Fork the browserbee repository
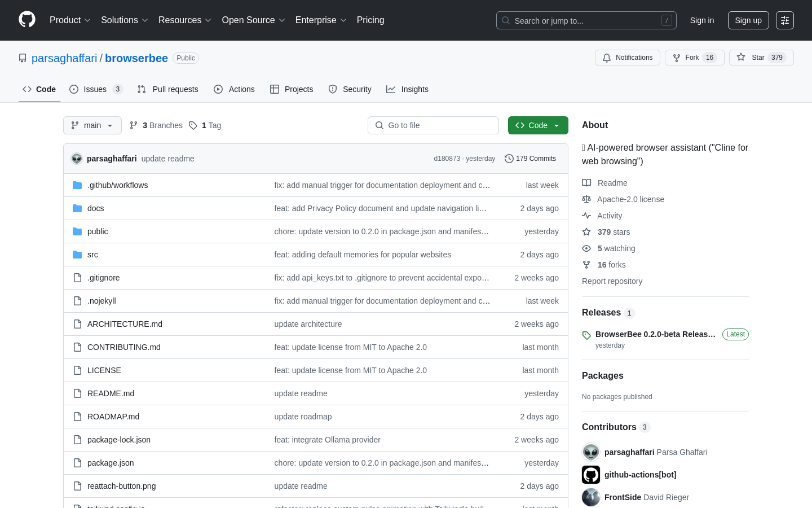This screenshot has height=508, width=812. tap(694, 58)
